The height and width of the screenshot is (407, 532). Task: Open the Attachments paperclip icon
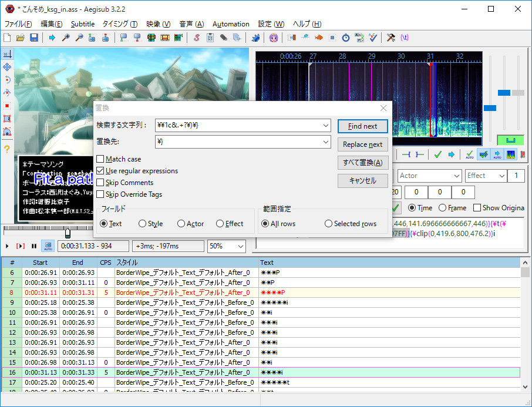224,38
